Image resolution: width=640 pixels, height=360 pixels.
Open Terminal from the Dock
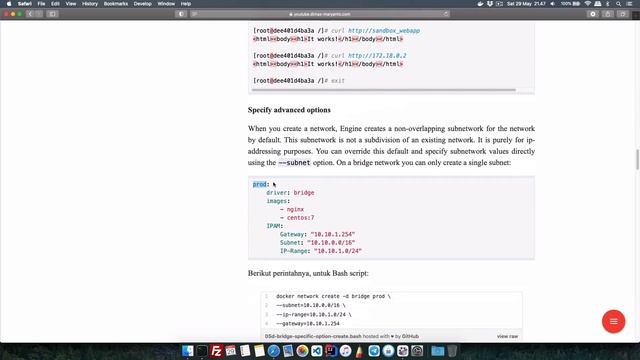(202, 351)
